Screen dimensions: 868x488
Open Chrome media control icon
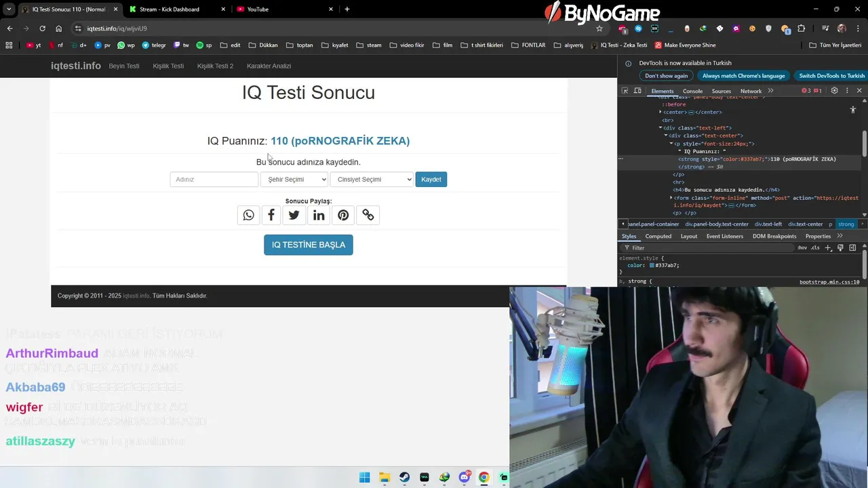tap(825, 28)
